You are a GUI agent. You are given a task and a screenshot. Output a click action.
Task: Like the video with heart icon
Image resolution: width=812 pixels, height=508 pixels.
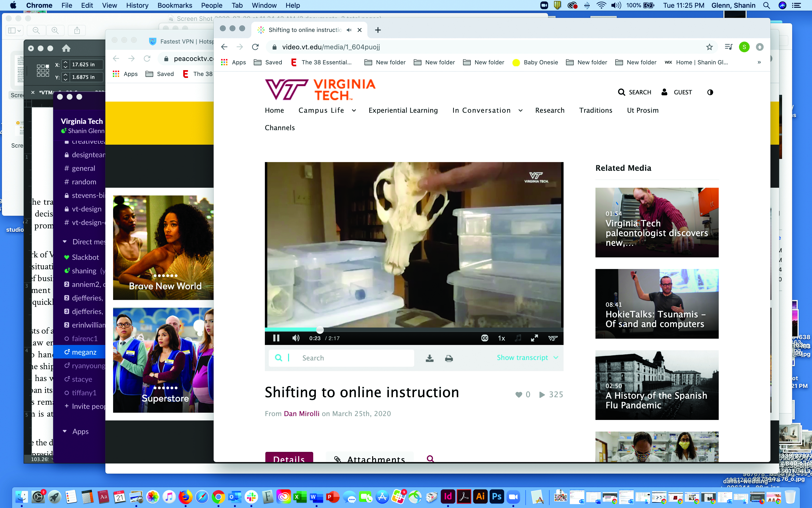coord(519,395)
